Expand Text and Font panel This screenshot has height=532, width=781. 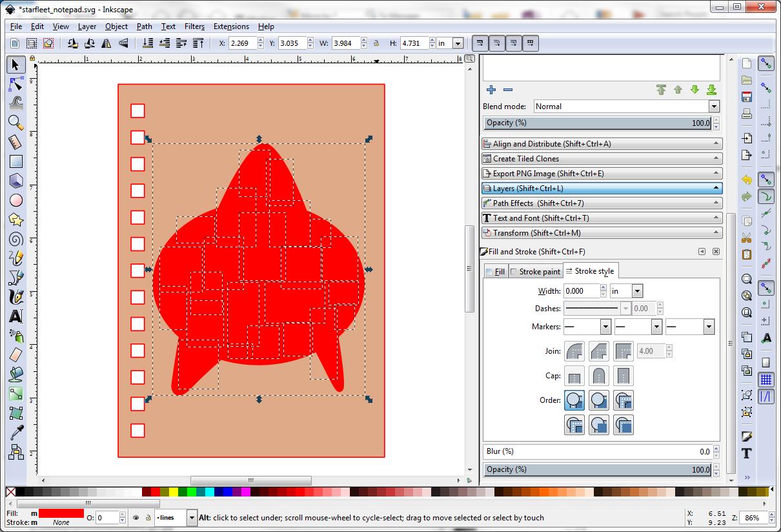[602, 218]
